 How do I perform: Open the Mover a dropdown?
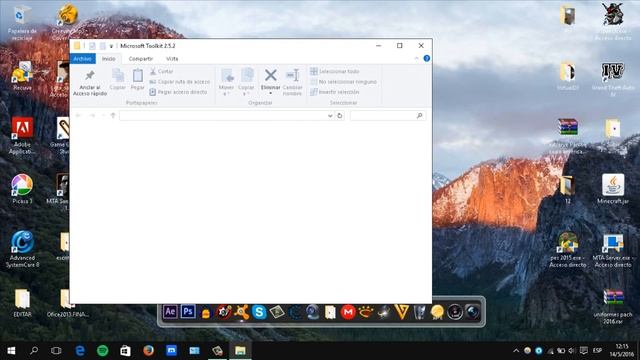[x=226, y=82]
